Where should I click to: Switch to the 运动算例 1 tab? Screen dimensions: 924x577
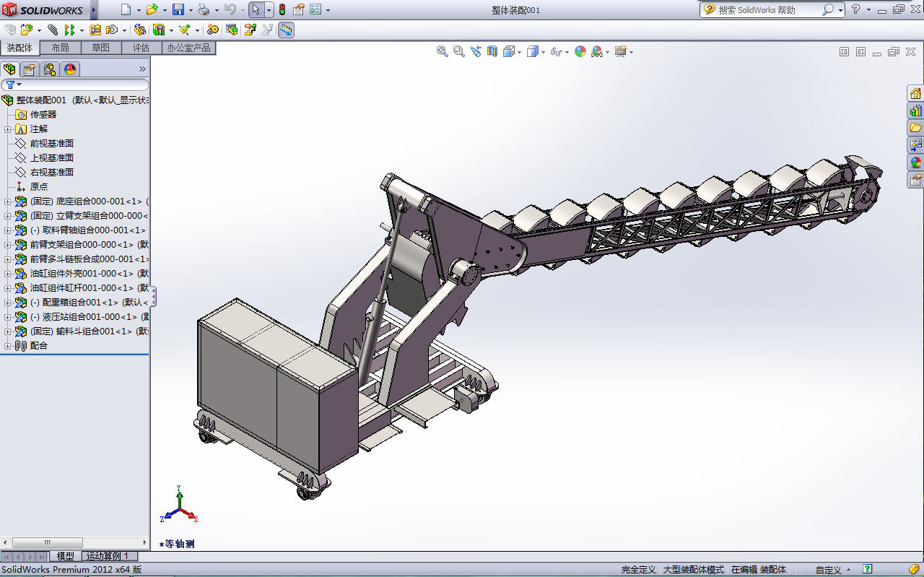(108, 556)
